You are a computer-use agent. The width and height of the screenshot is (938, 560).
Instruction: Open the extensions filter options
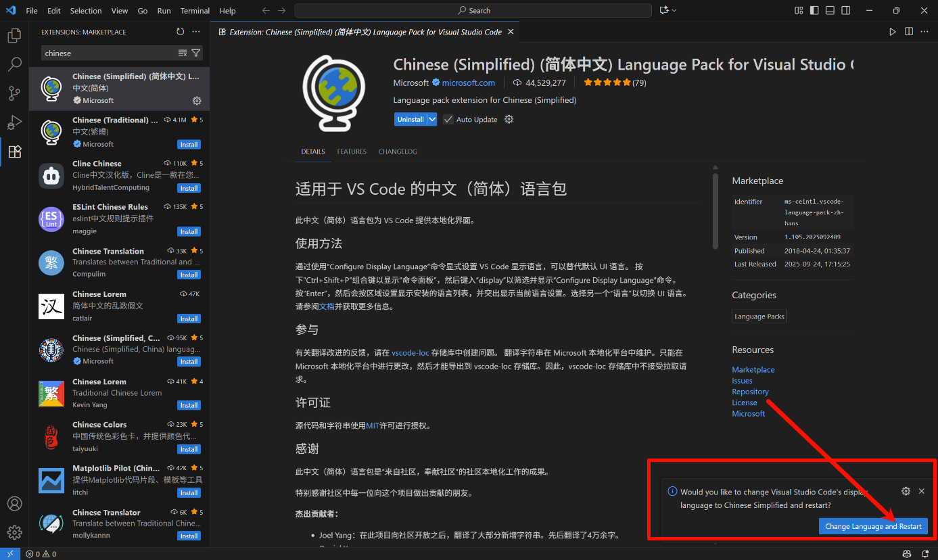coord(196,53)
